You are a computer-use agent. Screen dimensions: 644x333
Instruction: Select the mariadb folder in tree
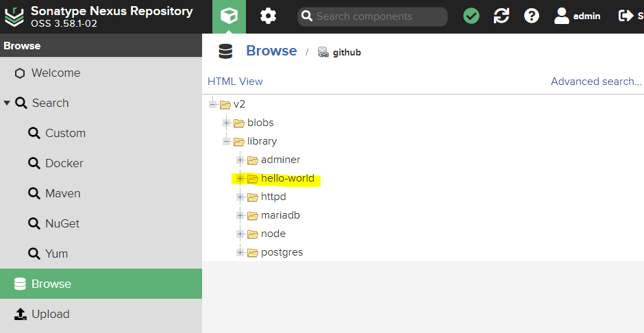pyautogui.click(x=280, y=215)
